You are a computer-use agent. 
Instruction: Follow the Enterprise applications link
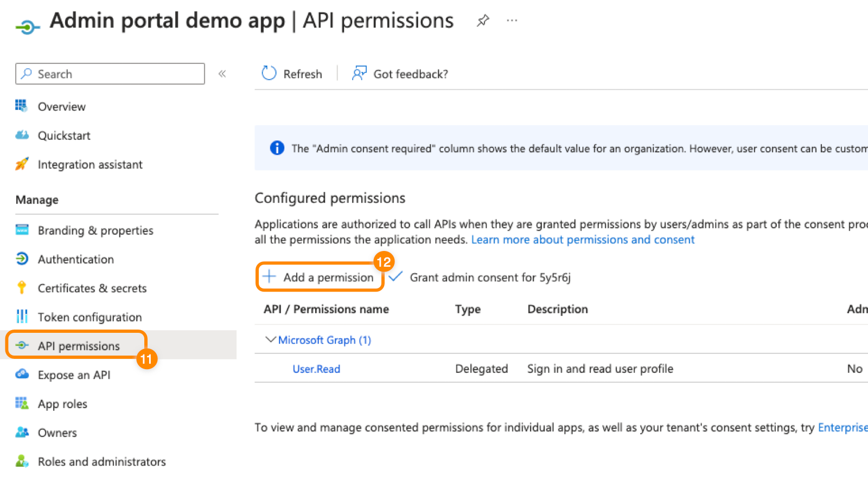(843, 427)
